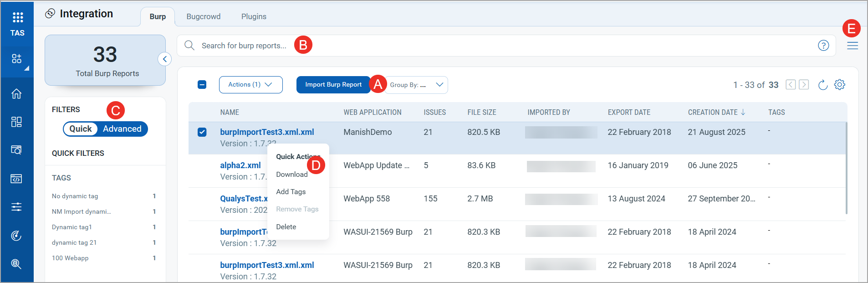Click the next page arrow icon
Viewport: 868px width, 283px height.
pos(804,85)
